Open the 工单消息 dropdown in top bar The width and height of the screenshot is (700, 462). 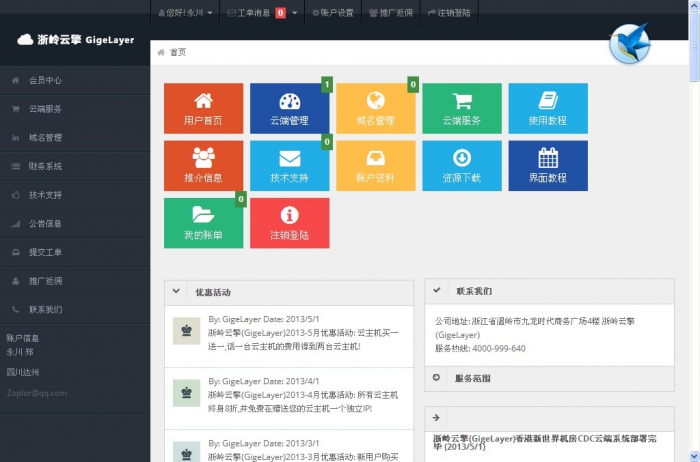(262, 13)
